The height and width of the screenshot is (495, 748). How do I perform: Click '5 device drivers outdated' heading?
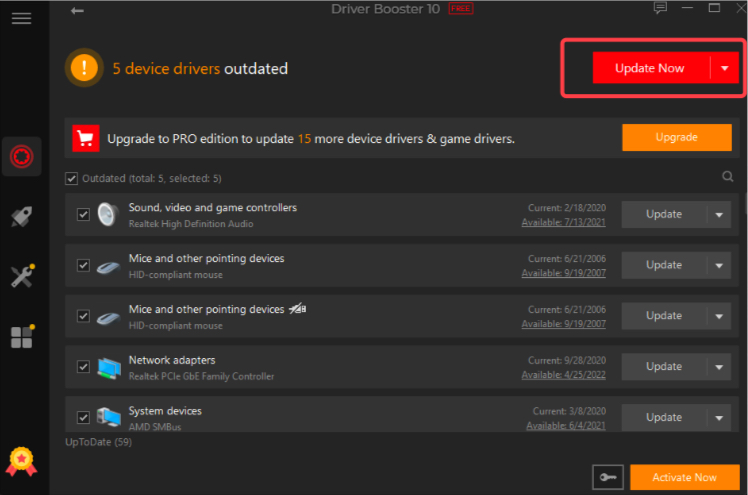coord(200,69)
